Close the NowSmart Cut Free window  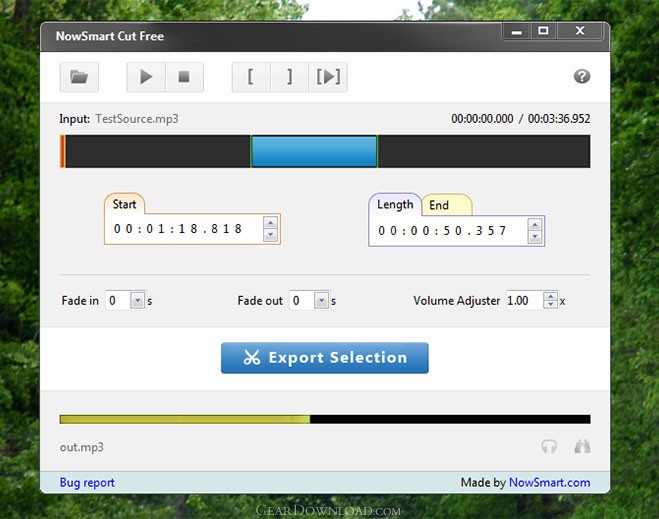pyautogui.click(x=580, y=31)
